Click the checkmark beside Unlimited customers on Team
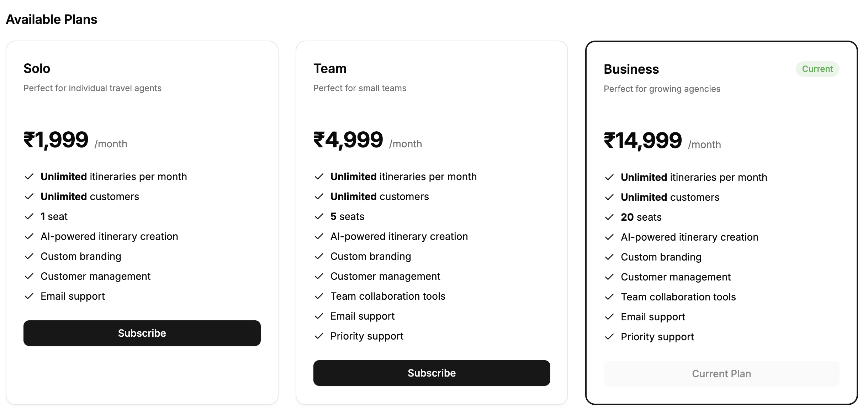Viewport: 868px width, 420px height. tap(319, 196)
